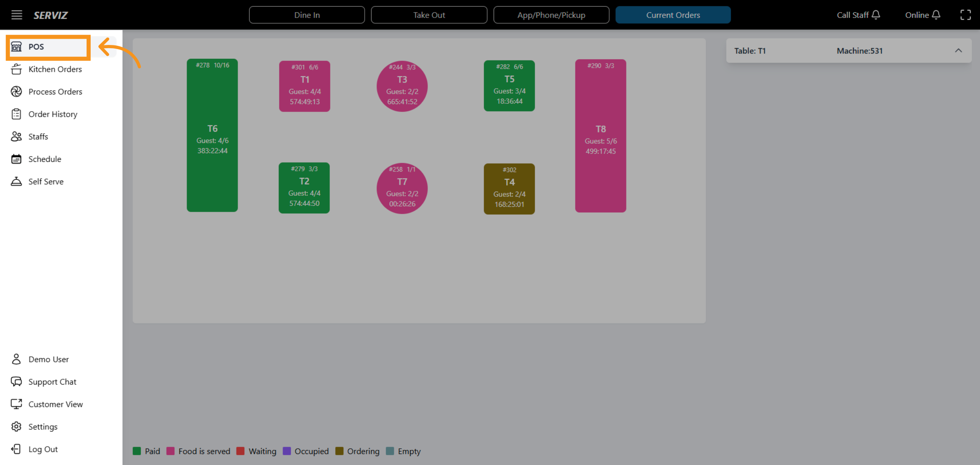Image resolution: width=980 pixels, height=465 pixels.
Task: Click the Kitchen Orders pot icon
Action: click(x=16, y=69)
